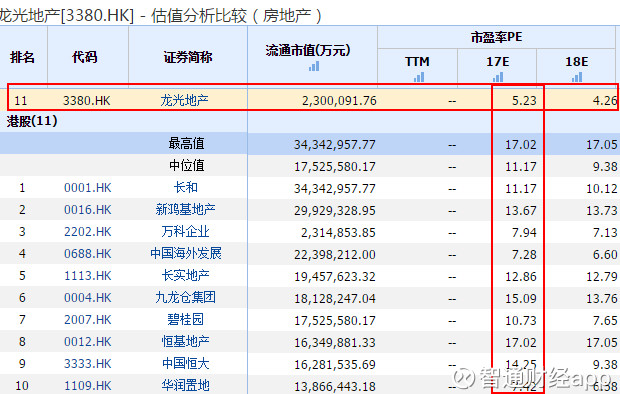Open stock code 0688.HK
The height and width of the screenshot is (394, 620).
(x=88, y=254)
